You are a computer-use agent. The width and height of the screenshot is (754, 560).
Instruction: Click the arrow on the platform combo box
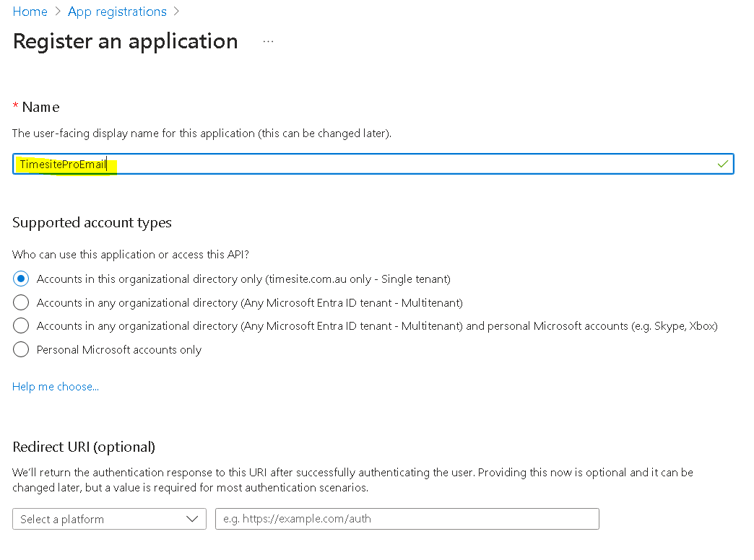pyautogui.click(x=192, y=519)
